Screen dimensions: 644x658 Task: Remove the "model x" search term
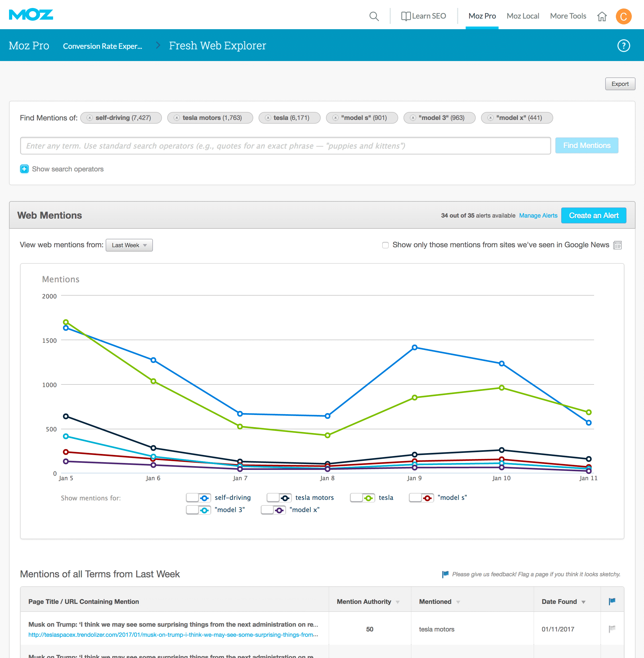[491, 118]
